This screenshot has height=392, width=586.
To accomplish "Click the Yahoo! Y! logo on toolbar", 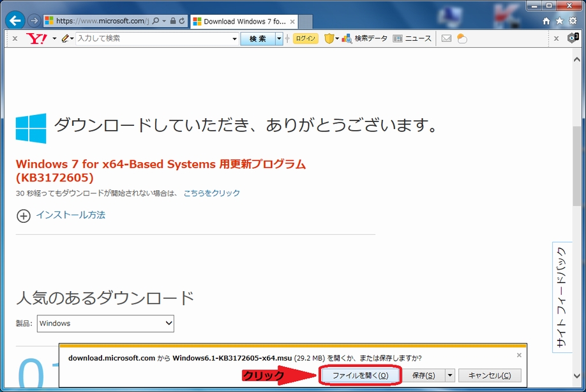I will (x=36, y=38).
